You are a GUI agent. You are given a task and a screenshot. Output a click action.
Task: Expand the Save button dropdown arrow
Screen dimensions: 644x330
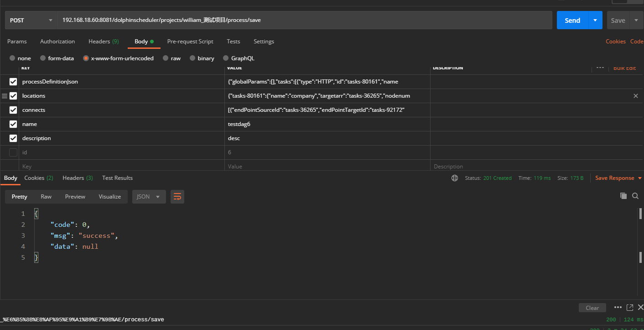pos(637,20)
